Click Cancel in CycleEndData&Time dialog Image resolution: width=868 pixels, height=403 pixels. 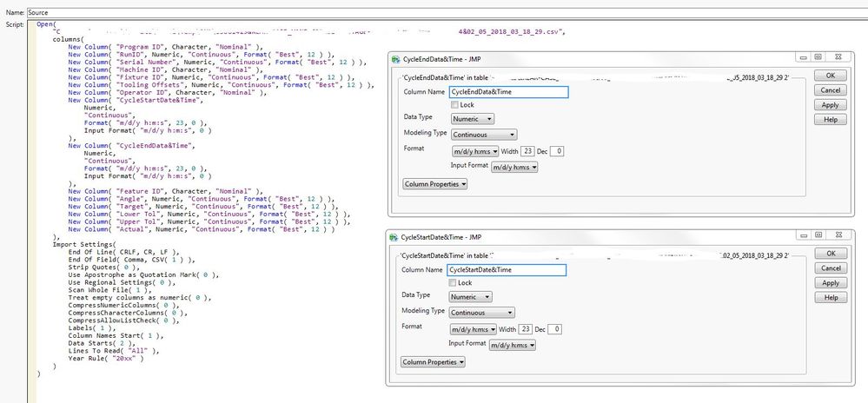[831, 89]
